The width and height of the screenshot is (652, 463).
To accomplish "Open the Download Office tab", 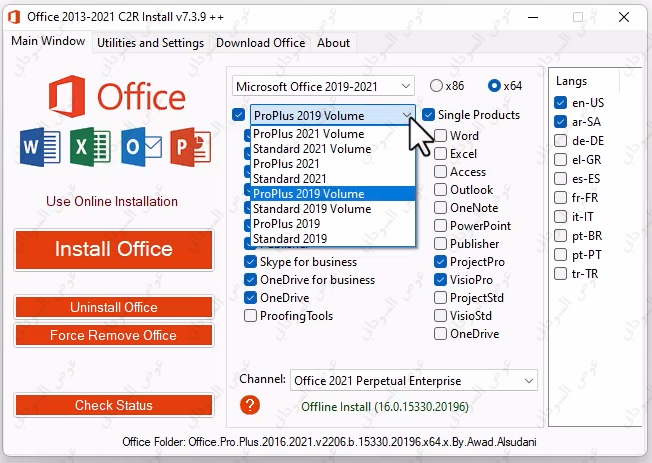I will click(x=261, y=43).
